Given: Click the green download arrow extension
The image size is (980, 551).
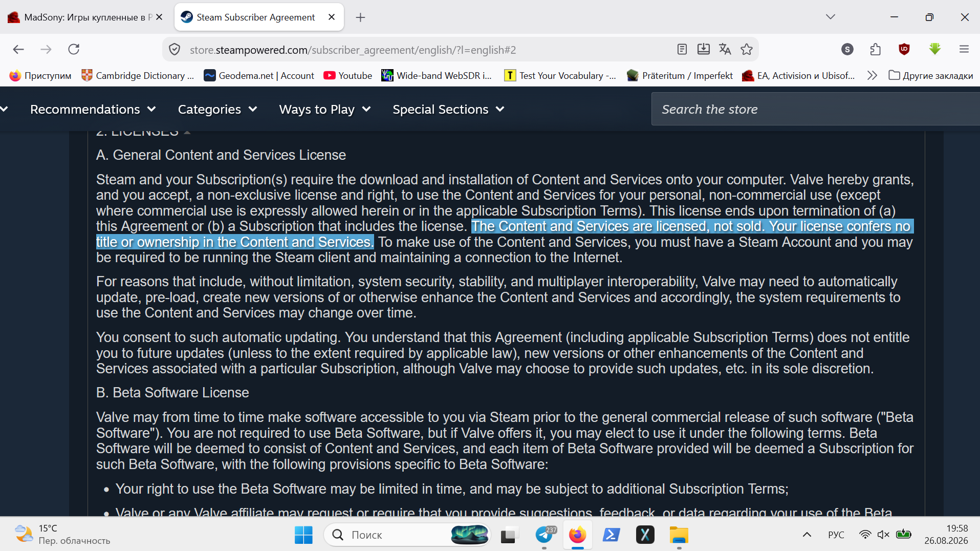Looking at the screenshot, I should click(x=935, y=49).
